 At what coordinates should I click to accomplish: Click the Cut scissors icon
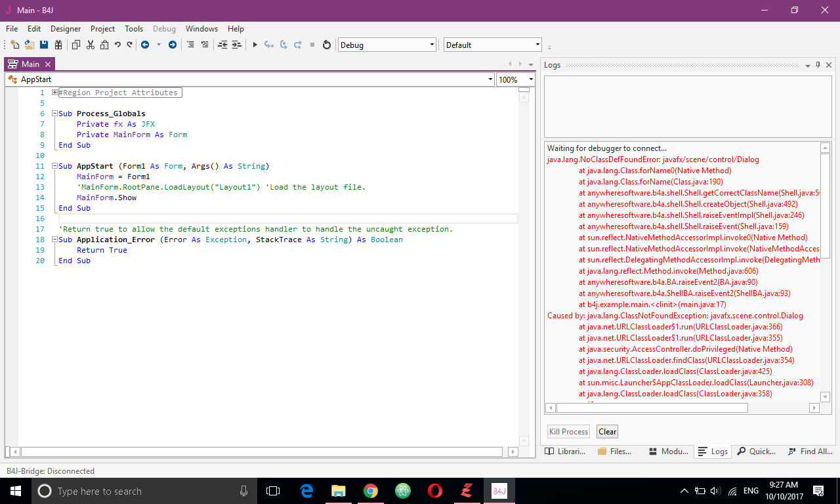[91, 45]
